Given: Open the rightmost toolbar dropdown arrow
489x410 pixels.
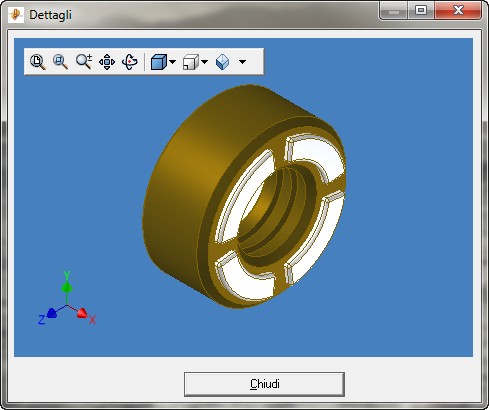Looking at the screenshot, I should [x=243, y=62].
